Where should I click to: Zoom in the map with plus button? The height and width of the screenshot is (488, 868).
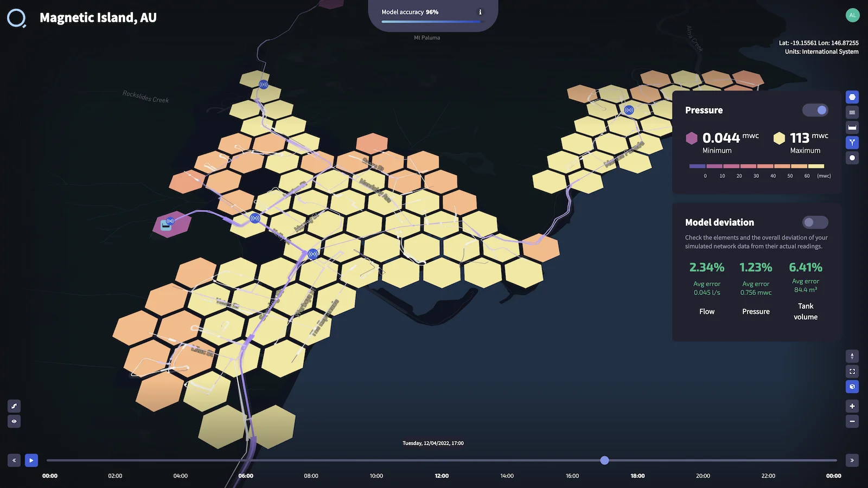click(852, 406)
